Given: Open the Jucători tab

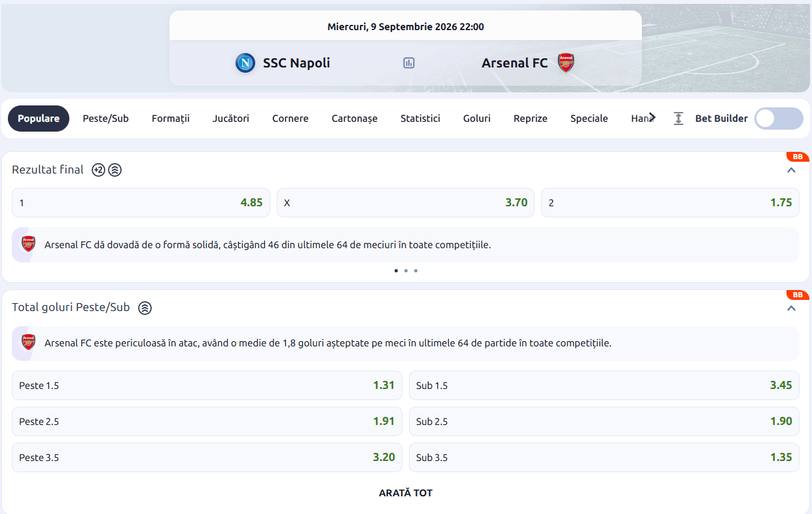Looking at the screenshot, I should coord(231,119).
